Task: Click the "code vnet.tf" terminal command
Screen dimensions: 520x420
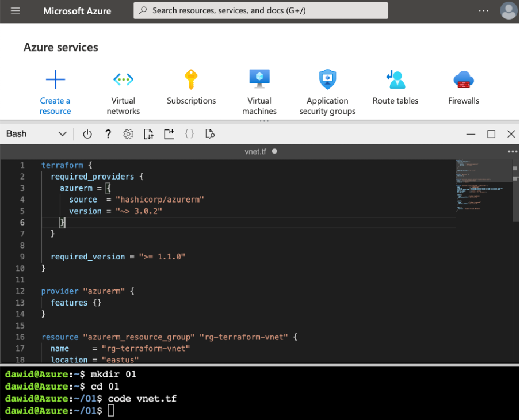Action: pos(142,399)
